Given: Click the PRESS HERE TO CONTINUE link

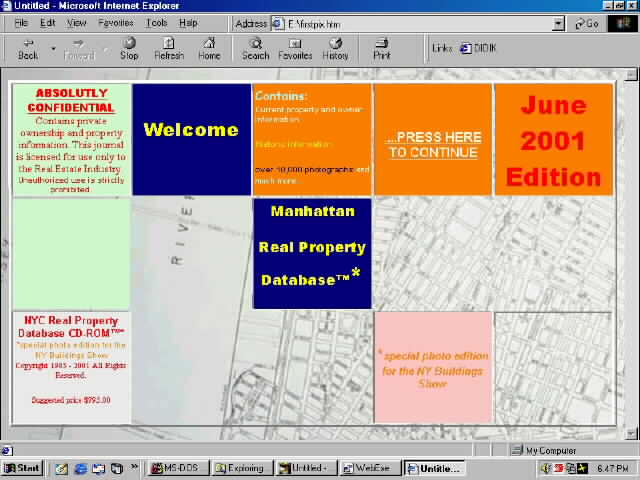Looking at the screenshot, I should coord(433,145).
